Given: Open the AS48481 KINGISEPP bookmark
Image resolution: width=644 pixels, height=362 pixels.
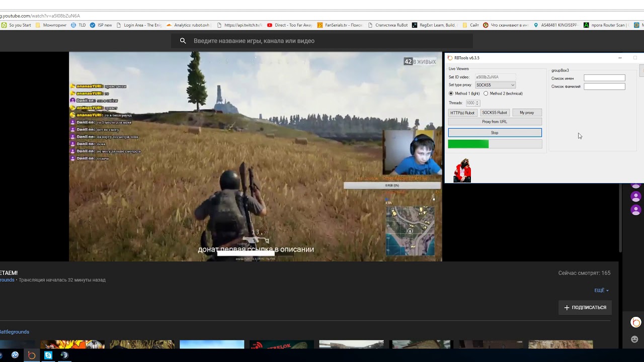Looking at the screenshot, I should coord(555,25).
